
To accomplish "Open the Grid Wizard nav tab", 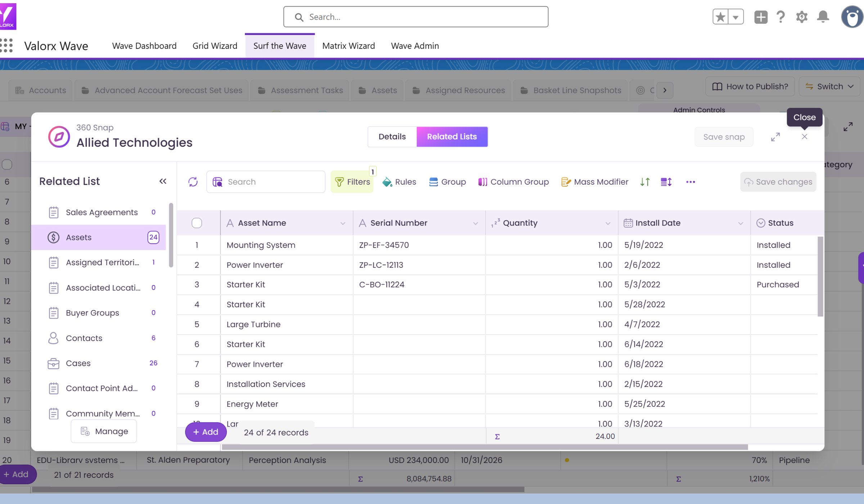I will [x=215, y=46].
